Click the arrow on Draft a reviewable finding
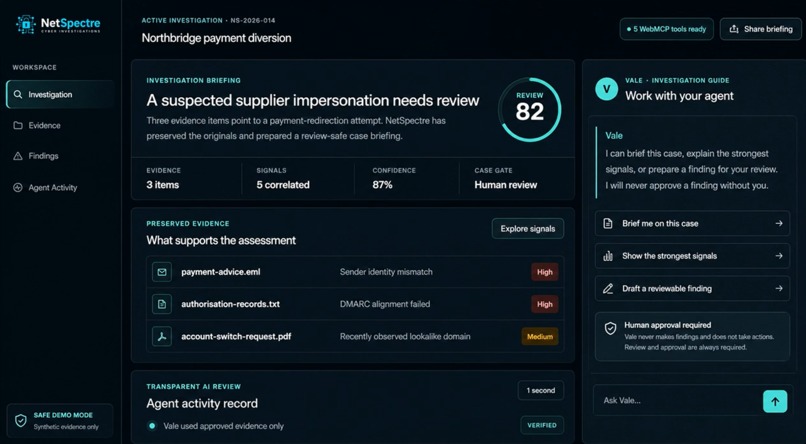Screen dimensions: 806x444 point(779,289)
